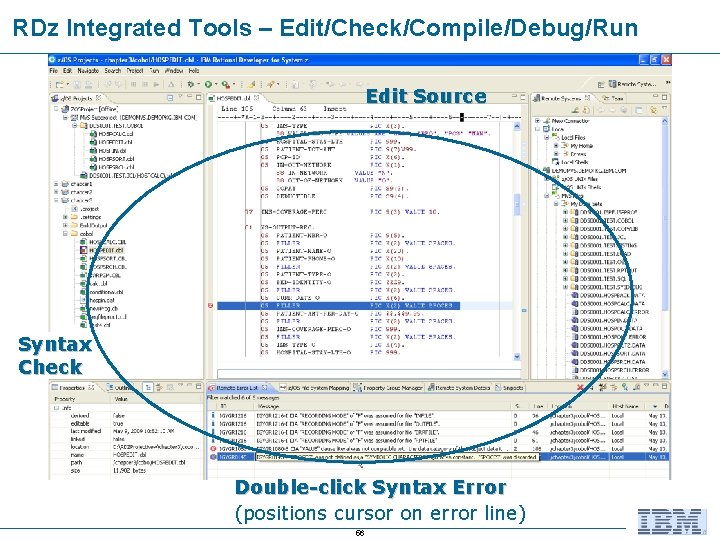Select HOSPSORT.cbl under DDS0001.TEST.COBOL

112,158
